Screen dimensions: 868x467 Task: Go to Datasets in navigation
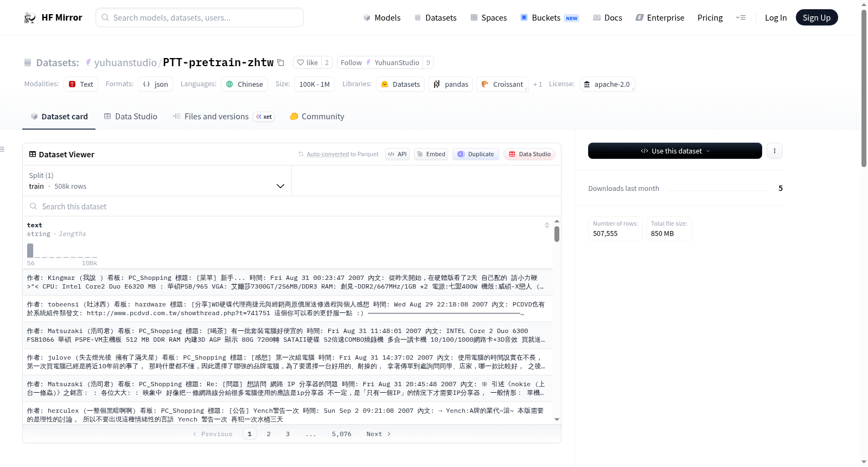click(435, 17)
